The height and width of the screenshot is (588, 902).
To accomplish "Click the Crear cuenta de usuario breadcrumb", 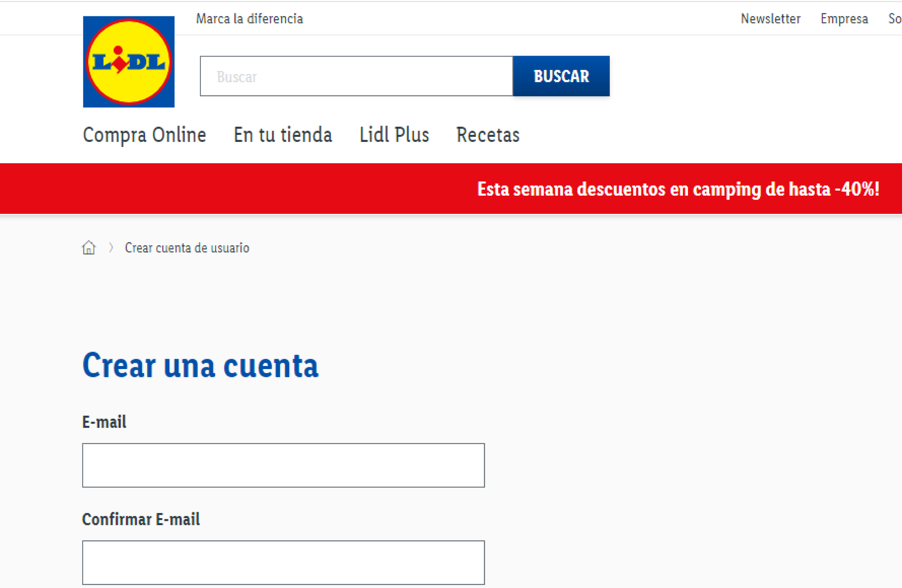I will click(x=187, y=248).
